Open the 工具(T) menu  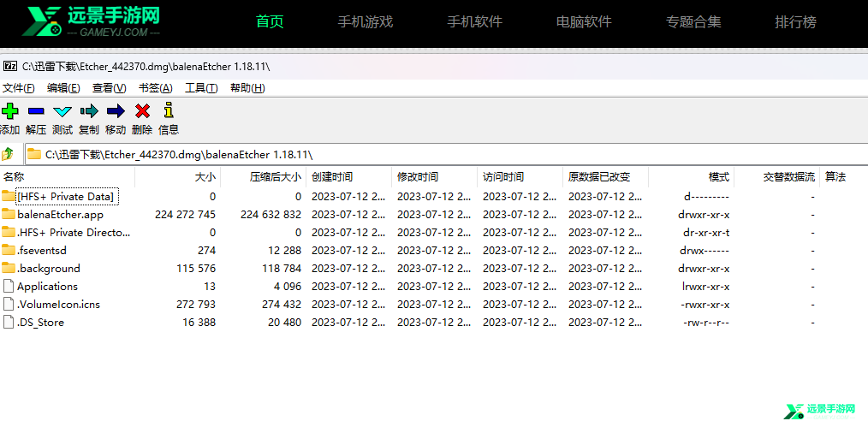coord(201,88)
